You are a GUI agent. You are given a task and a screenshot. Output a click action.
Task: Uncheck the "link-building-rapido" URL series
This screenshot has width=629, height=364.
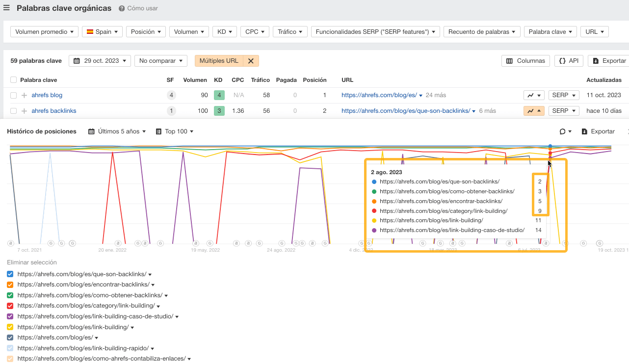click(x=9, y=348)
